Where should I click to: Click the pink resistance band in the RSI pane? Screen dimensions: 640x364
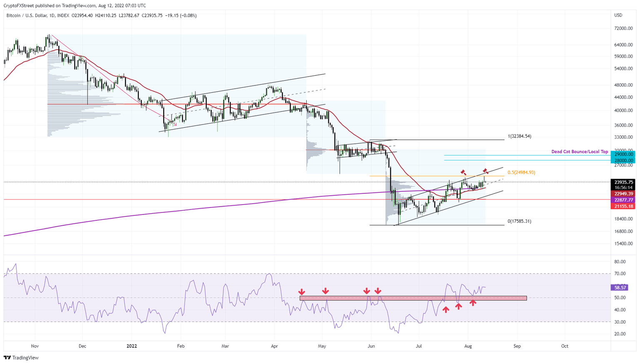tap(412, 297)
